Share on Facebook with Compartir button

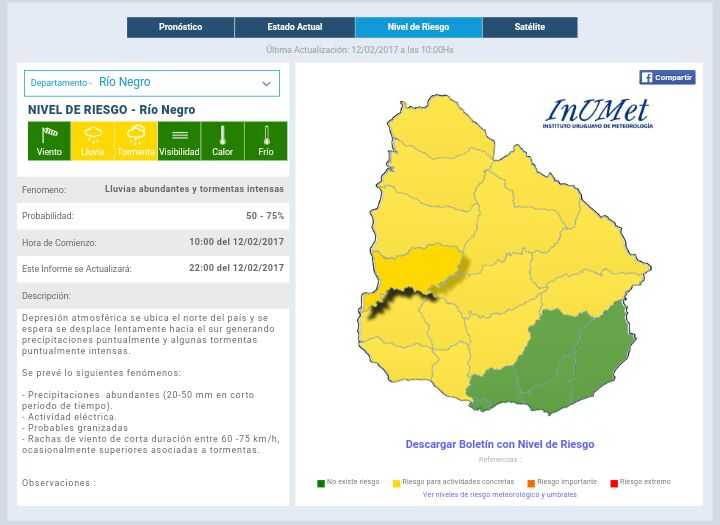click(x=667, y=77)
